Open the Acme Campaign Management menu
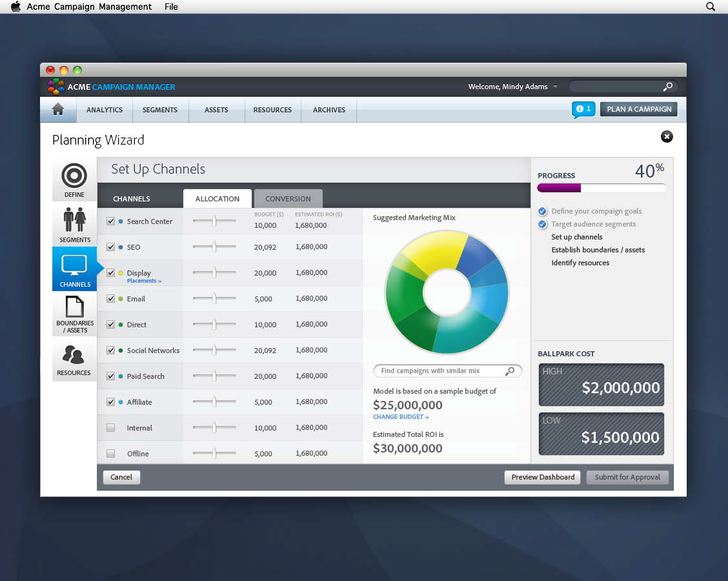This screenshot has width=728, height=581. tap(89, 6)
